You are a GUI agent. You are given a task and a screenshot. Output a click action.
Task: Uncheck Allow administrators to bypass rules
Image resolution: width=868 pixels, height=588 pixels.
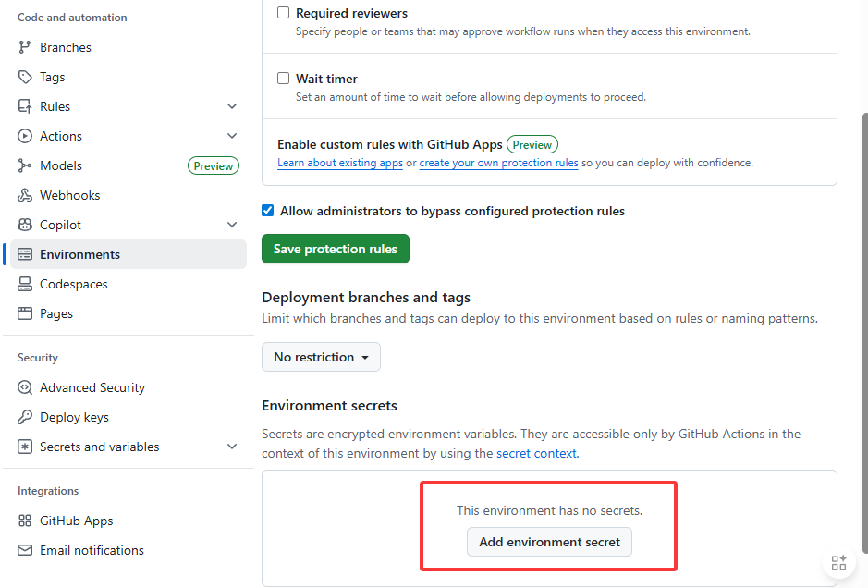click(x=267, y=211)
